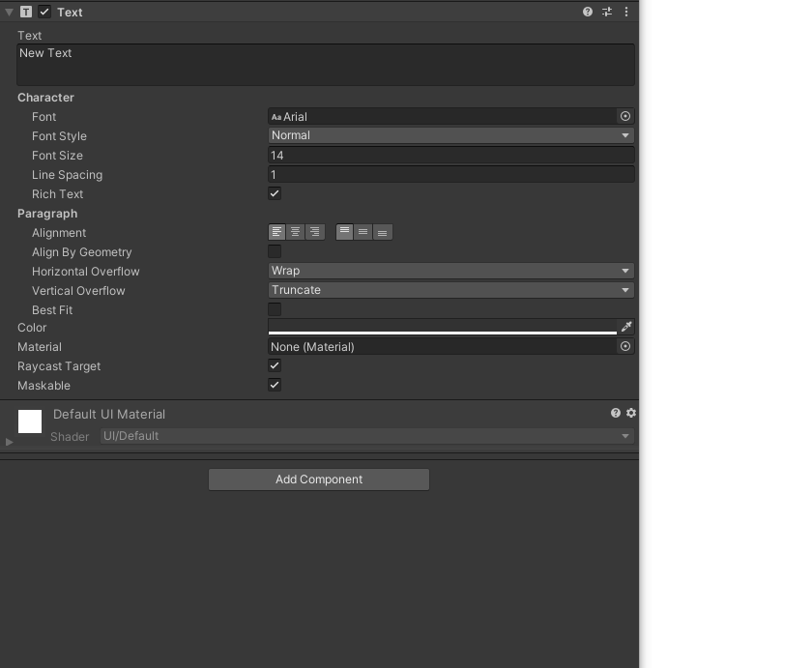Select left horizontal text alignment

[x=275, y=231]
